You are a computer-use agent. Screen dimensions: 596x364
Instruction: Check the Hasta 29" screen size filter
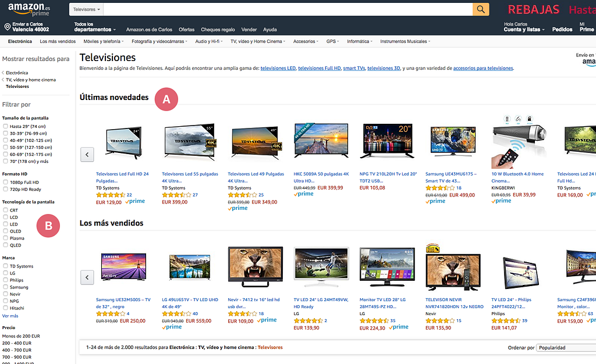click(6, 126)
